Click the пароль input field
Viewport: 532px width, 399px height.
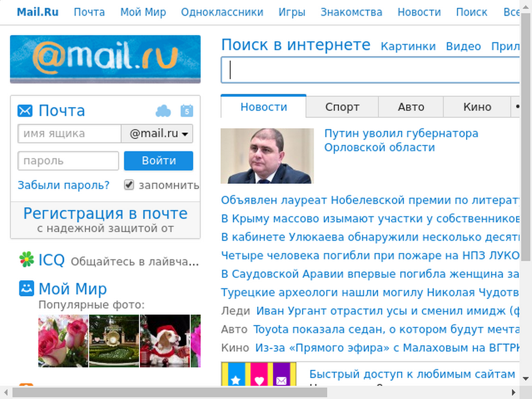pyautogui.click(x=68, y=161)
